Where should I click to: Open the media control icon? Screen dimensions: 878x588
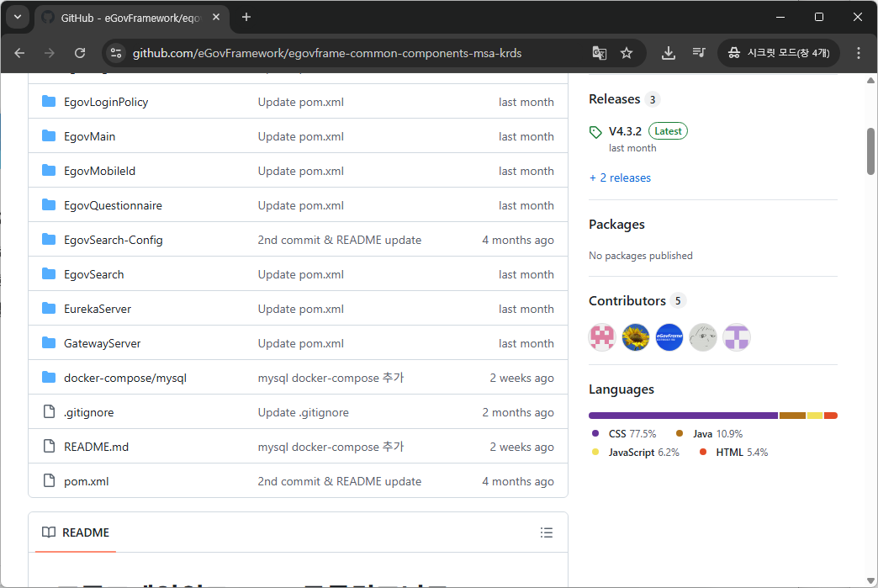[699, 53]
